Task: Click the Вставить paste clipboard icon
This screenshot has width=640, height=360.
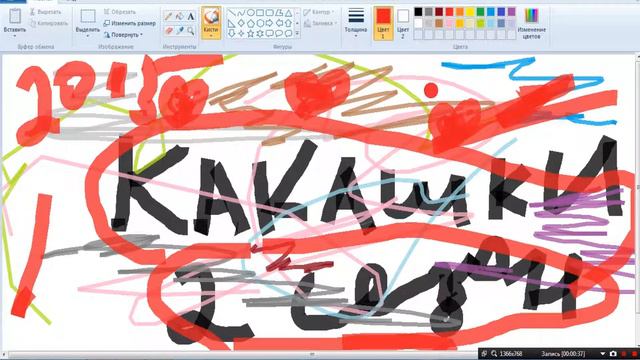Action: (15, 16)
